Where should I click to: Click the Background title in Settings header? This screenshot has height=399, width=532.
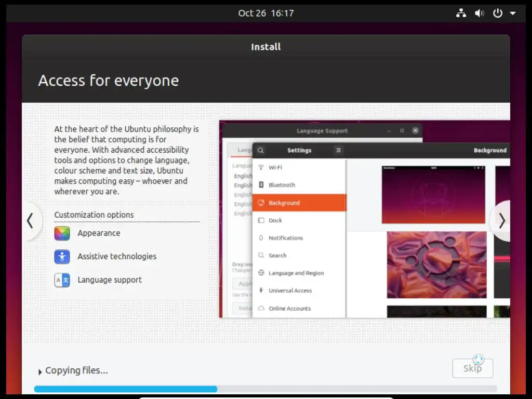click(x=490, y=150)
